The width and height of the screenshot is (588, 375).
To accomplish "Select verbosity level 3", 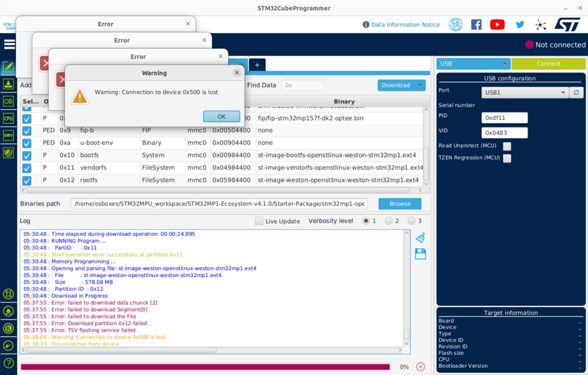I will (x=411, y=221).
